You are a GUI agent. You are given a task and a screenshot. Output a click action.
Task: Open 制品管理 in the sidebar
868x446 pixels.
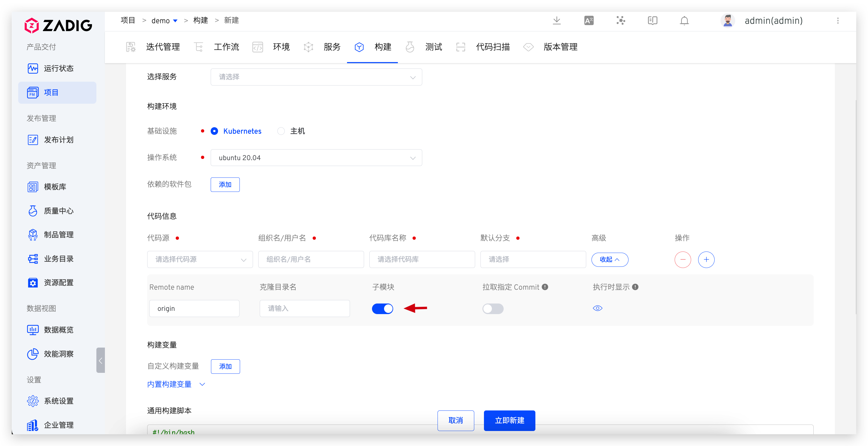point(59,235)
